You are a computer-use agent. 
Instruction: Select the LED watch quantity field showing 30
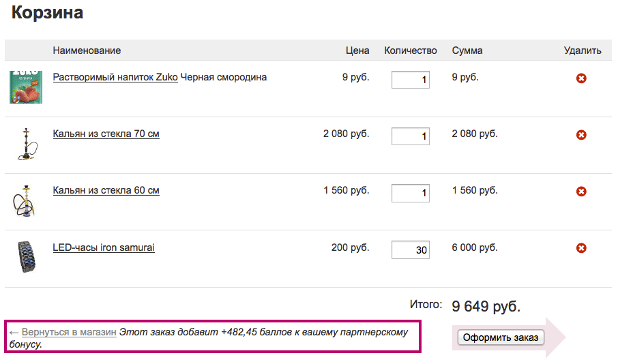pos(410,249)
